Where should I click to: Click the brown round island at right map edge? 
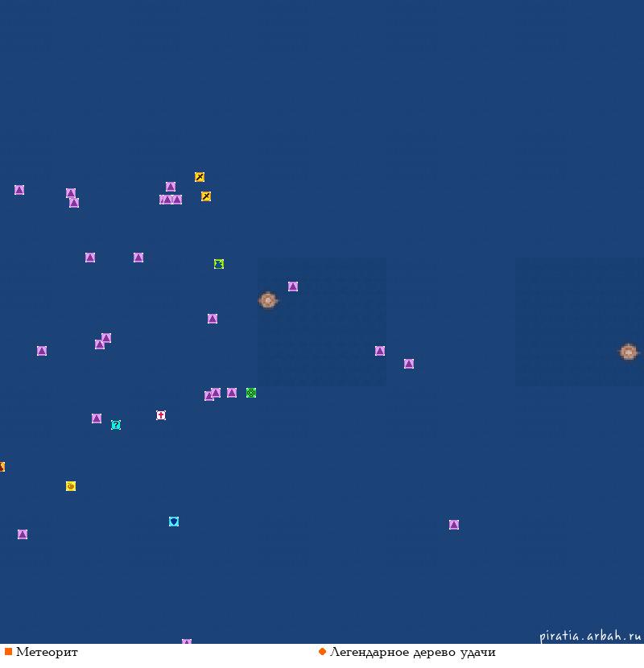click(628, 352)
